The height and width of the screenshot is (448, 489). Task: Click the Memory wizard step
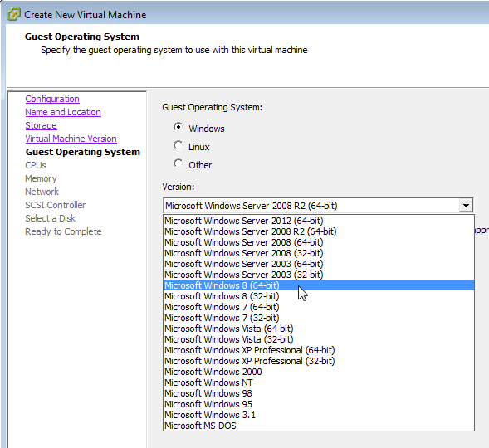pos(41,178)
